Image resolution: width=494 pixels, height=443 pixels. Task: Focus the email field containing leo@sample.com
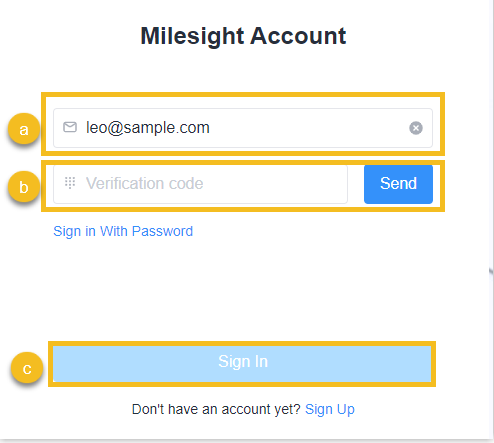[x=243, y=128]
